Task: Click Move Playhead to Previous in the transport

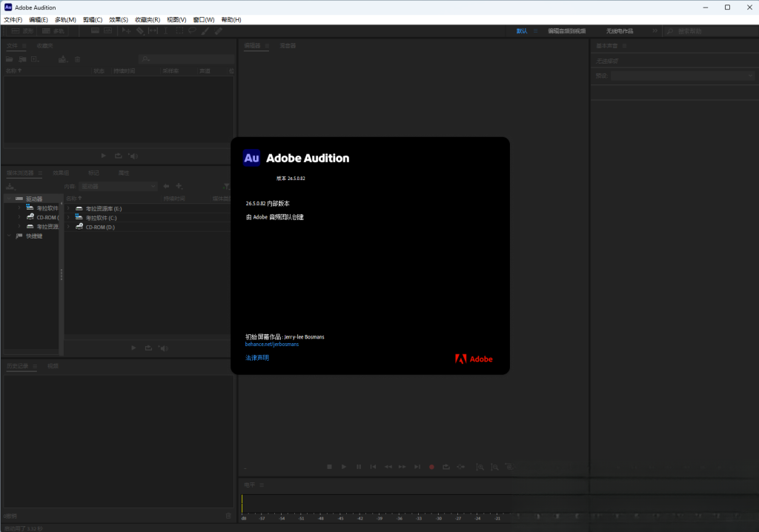Action: [x=373, y=467]
